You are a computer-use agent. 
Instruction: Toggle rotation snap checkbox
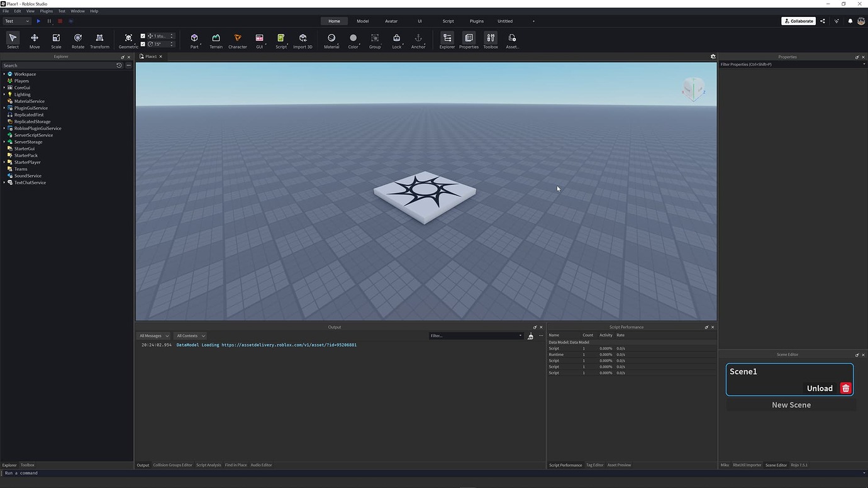coord(143,44)
